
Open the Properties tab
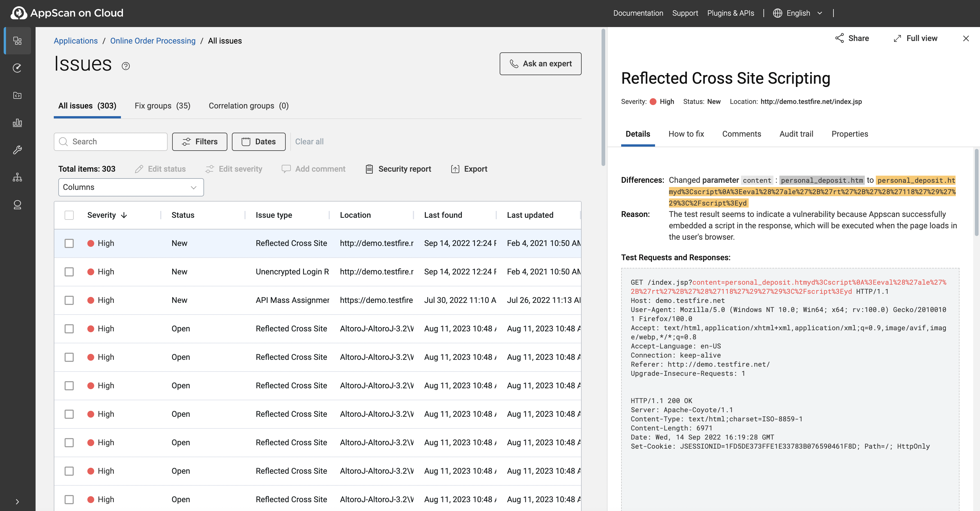pos(849,134)
